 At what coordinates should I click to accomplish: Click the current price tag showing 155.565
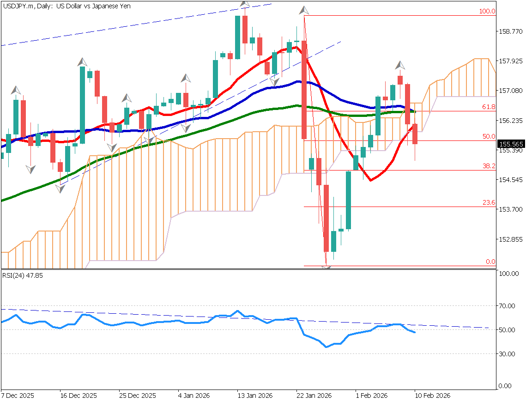(x=512, y=144)
